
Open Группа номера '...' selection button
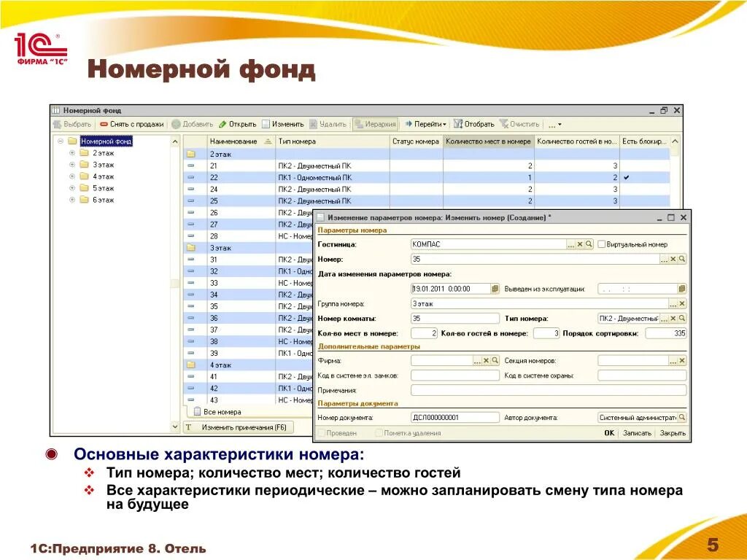673,304
